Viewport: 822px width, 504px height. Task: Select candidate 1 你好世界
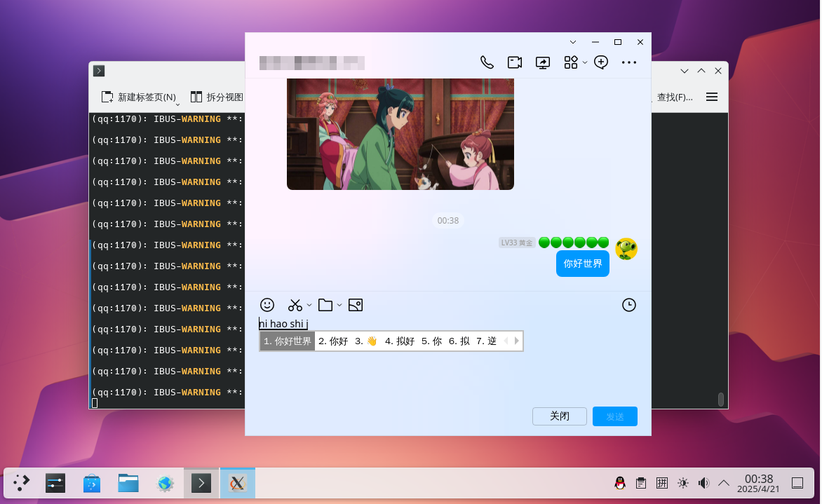pyautogui.click(x=288, y=341)
